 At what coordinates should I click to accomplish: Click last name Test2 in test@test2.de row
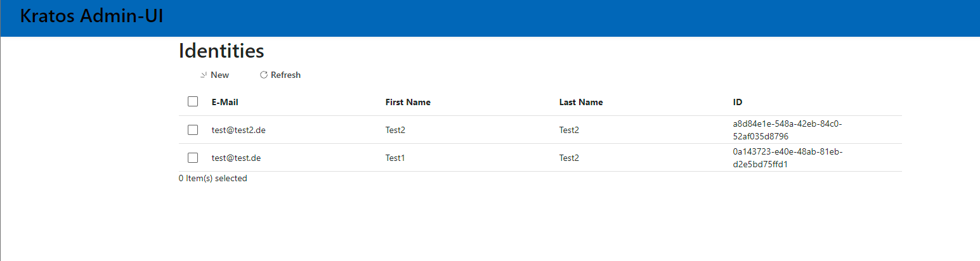(x=569, y=130)
